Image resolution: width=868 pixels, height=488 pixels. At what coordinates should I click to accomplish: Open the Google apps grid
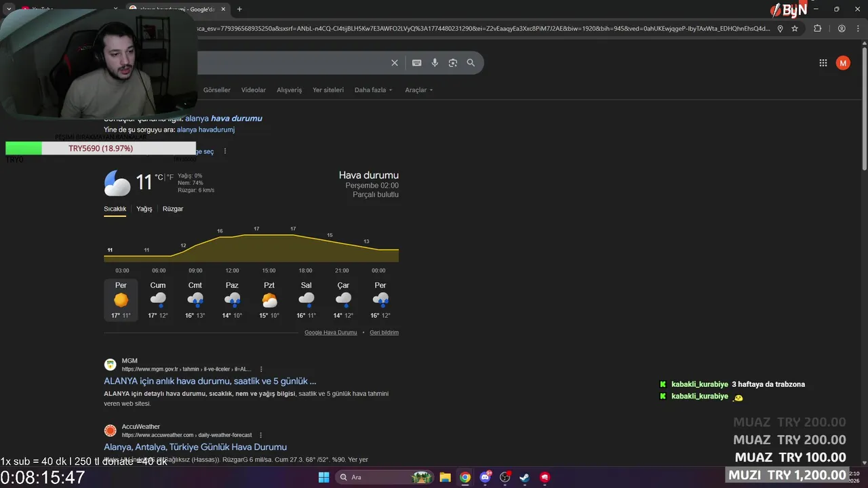pos(823,63)
